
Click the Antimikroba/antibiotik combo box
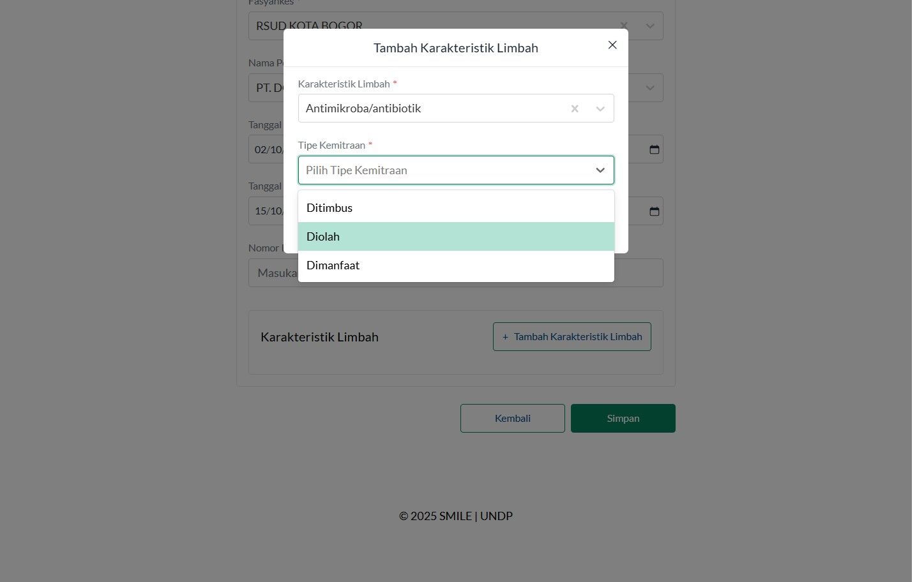coord(456,108)
